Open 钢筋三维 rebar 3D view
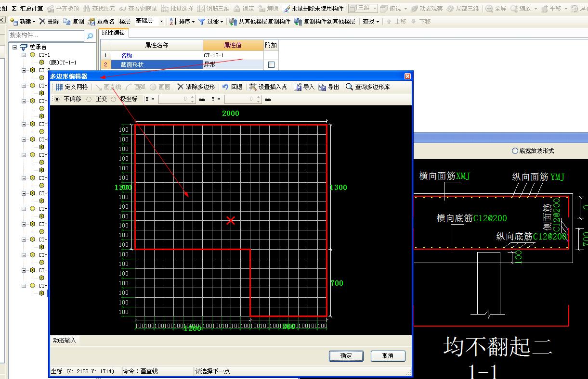This screenshot has width=588, height=379. pos(213,9)
